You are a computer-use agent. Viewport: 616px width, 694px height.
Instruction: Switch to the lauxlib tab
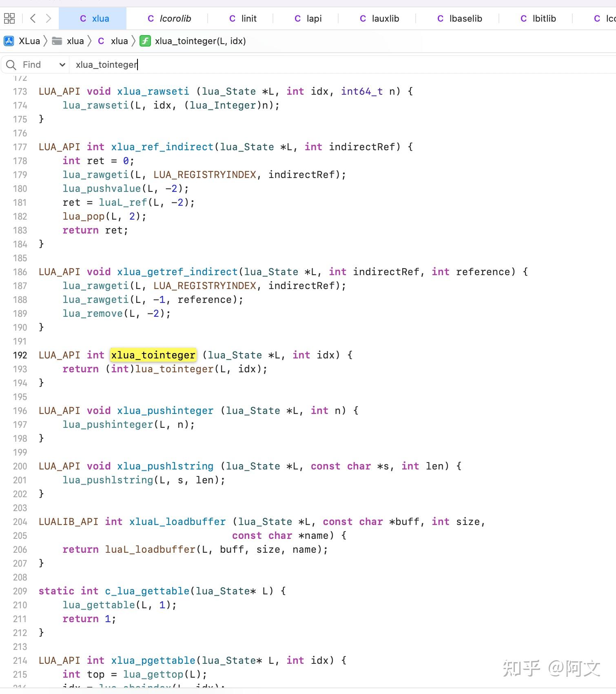[379, 18]
